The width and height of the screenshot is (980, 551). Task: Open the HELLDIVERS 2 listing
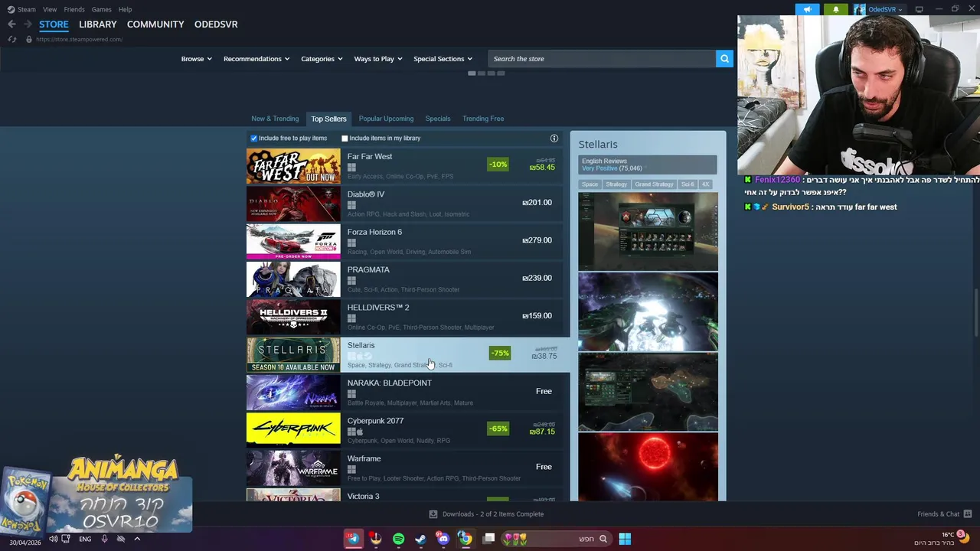(408, 316)
